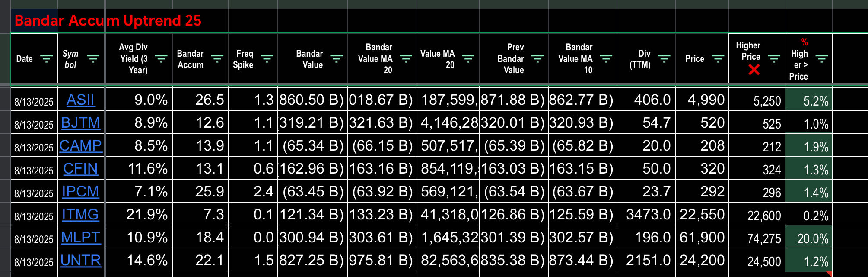Select the Higher Price cell '74,275'
The height and width of the screenshot is (277, 868).
tap(757, 238)
